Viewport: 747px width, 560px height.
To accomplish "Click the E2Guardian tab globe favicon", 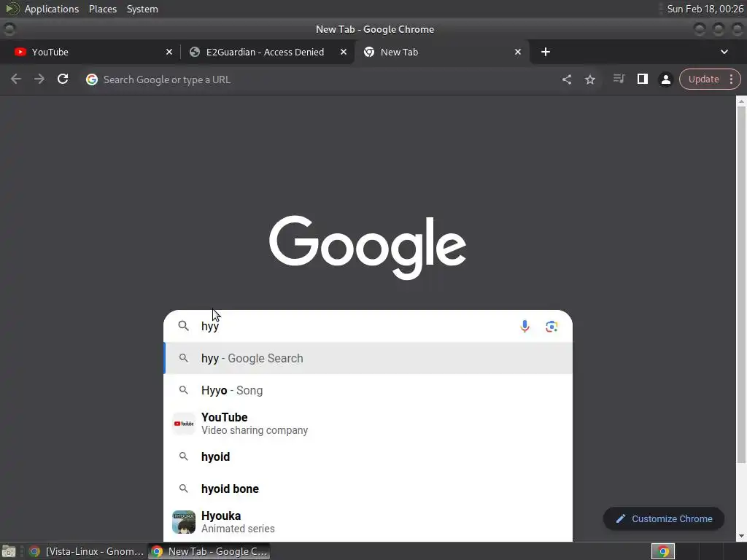I will (x=194, y=52).
